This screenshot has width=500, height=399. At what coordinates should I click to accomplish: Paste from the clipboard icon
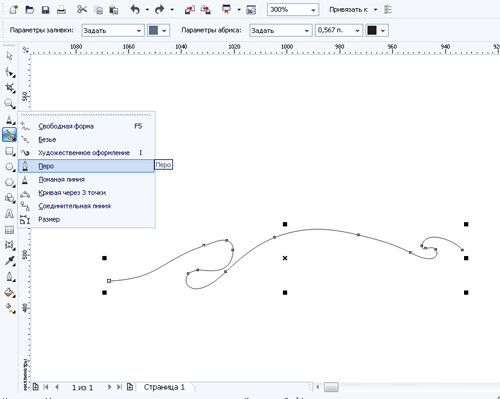click(114, 10)
